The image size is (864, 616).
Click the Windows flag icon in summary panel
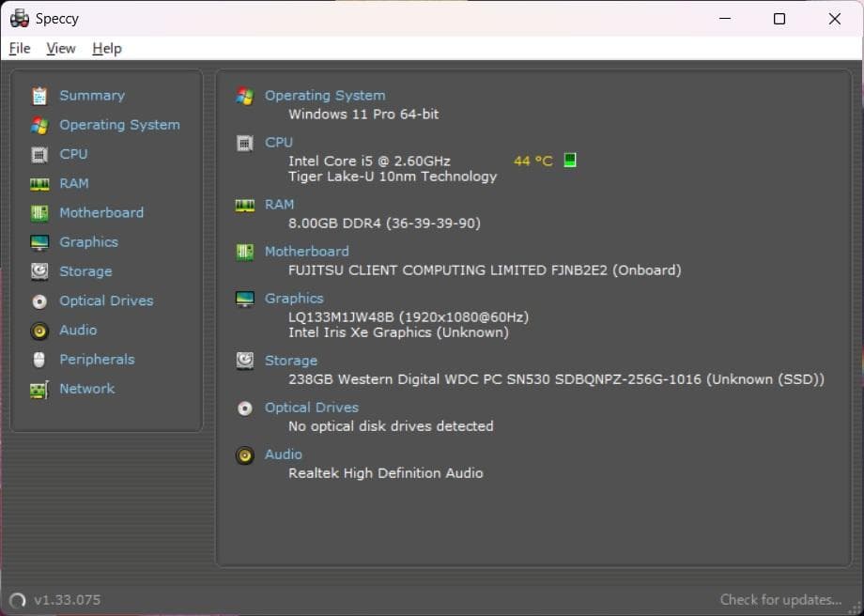point(245,96)
